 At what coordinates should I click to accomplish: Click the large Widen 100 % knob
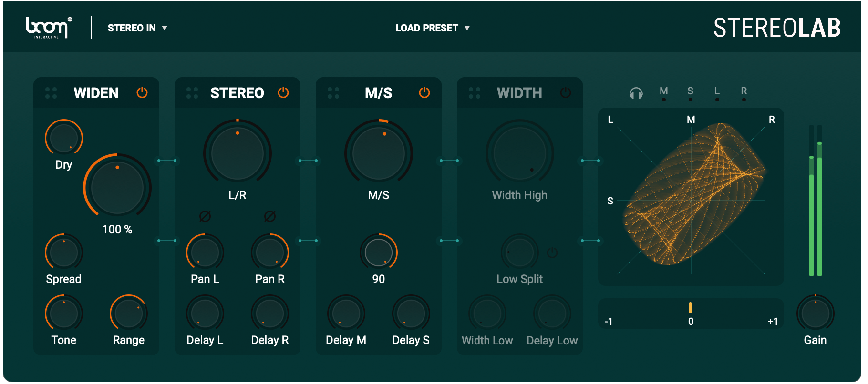[117, 188]
